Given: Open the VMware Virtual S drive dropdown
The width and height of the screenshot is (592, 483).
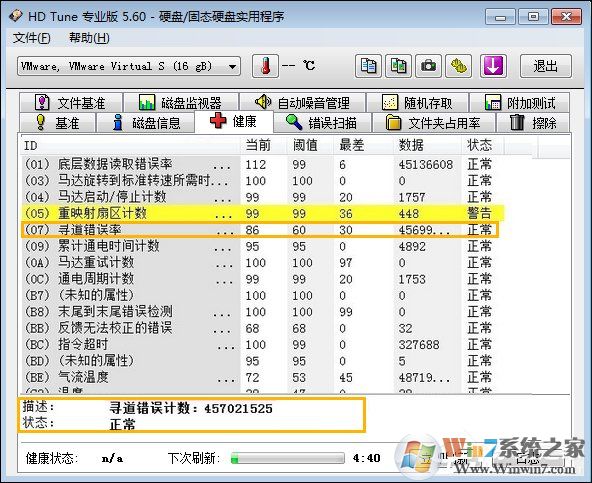Looking at the screenshot, I should click(129, 66).
